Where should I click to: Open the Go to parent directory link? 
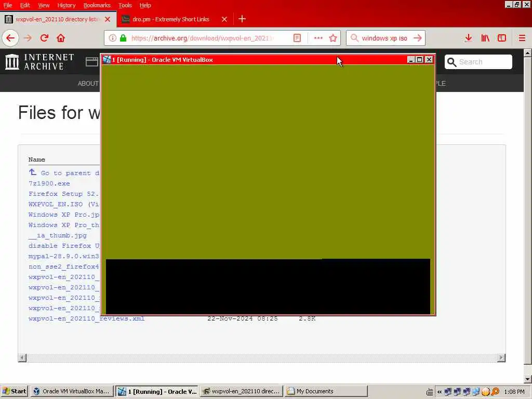coord(70,173)
